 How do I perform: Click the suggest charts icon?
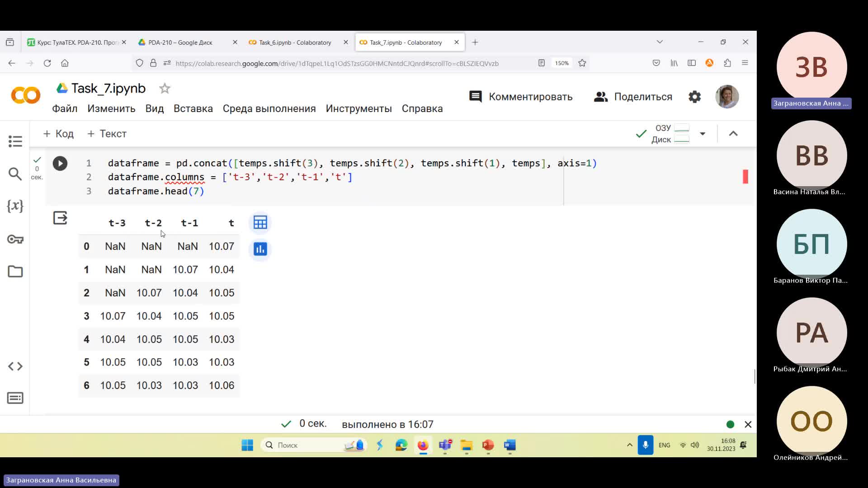tap(260, 249)
